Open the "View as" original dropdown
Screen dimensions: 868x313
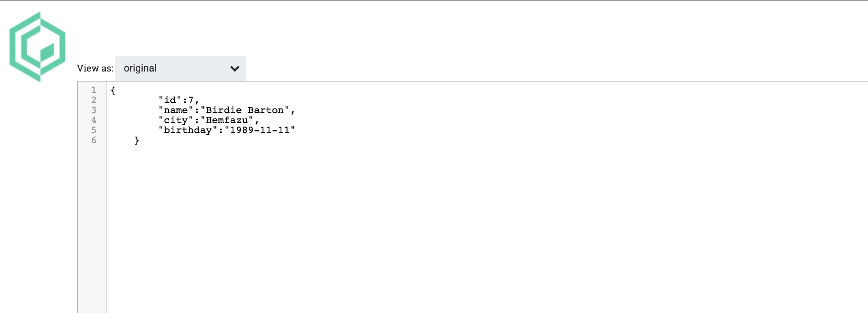coord(180,68)
